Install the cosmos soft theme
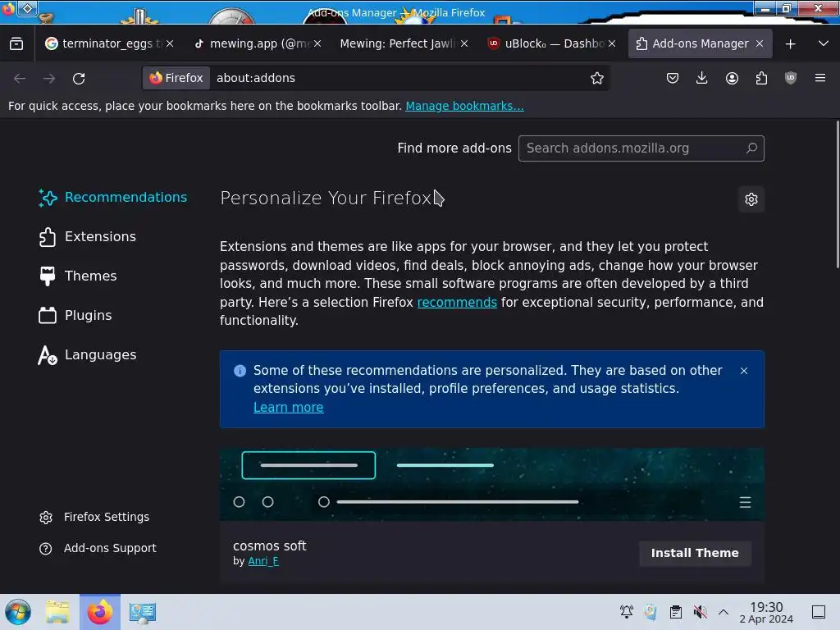 point(695,553)
